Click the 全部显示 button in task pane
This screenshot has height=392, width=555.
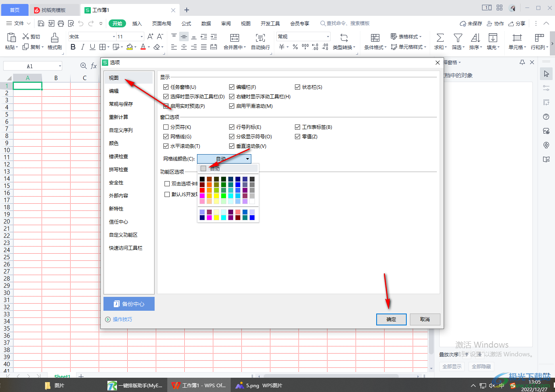tap(452, 366)
